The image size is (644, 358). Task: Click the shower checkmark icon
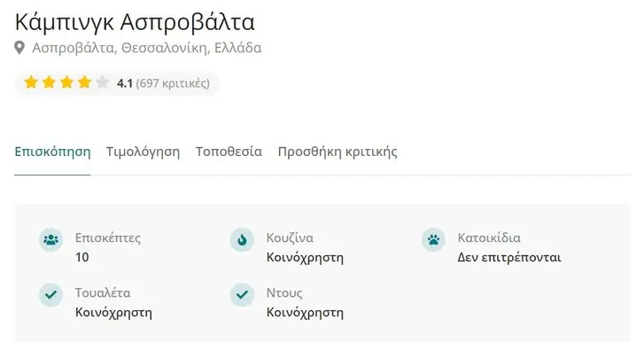coord(242,295)
